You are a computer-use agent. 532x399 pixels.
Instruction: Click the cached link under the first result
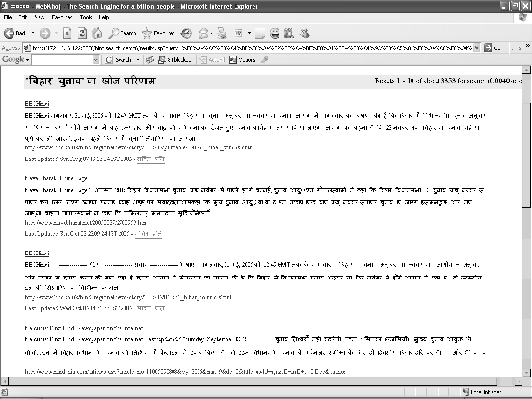pyautogui.click(x=150, y=159)
